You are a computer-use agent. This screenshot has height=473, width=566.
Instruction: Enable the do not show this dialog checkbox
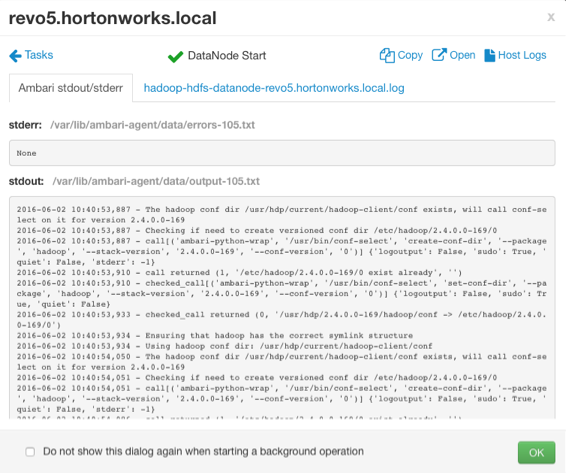coord(30,452)
